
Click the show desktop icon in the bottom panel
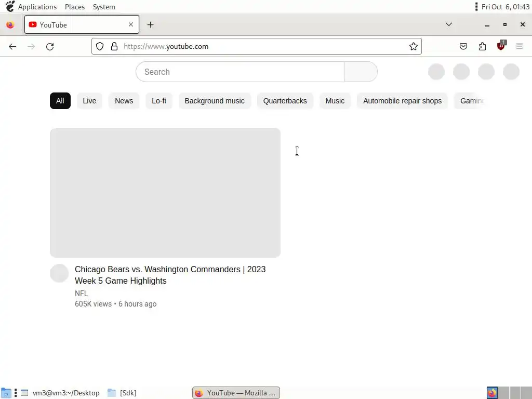tap(6, 393)
